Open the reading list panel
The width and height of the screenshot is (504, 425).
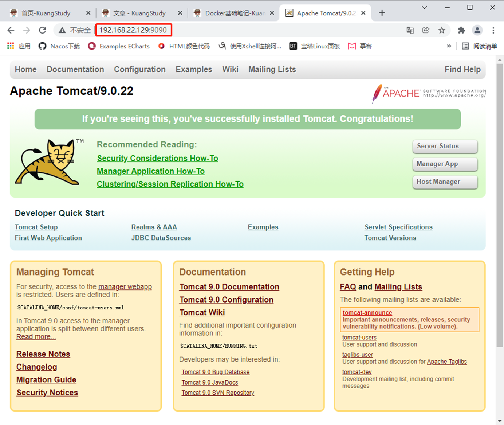click(x=479, y=46)
